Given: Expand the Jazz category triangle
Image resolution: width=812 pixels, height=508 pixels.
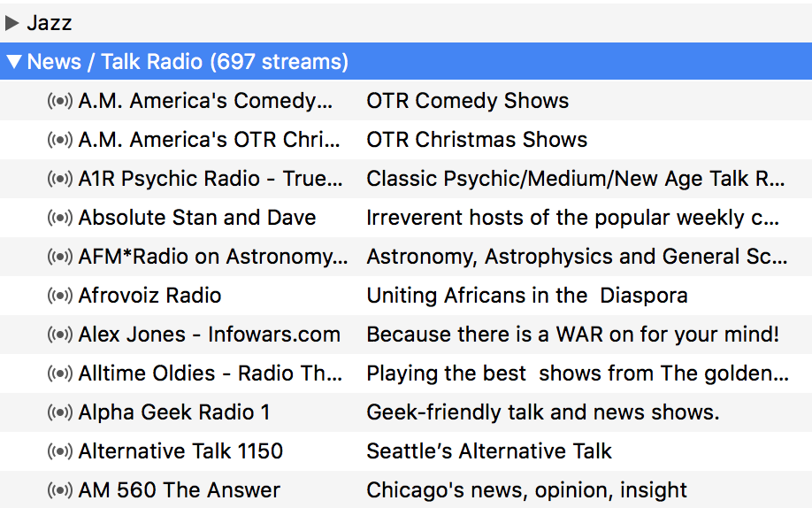Looking at the screenshot, I should [x=11, y=23].
